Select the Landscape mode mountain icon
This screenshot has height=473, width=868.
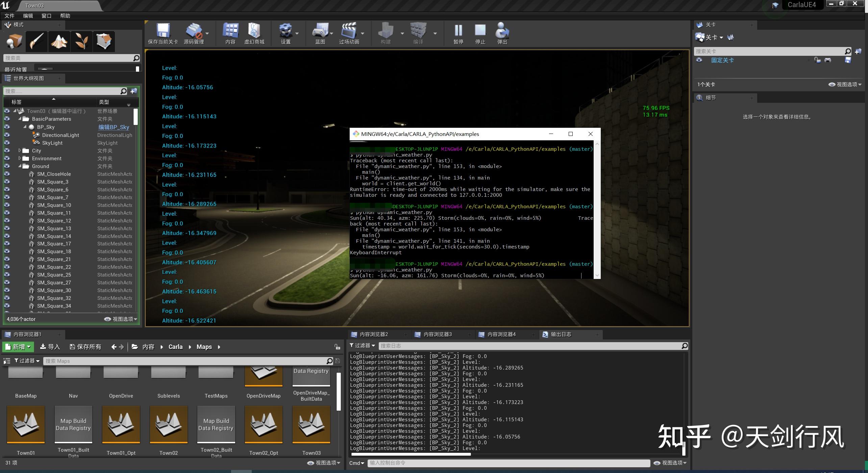pos(59,42)
